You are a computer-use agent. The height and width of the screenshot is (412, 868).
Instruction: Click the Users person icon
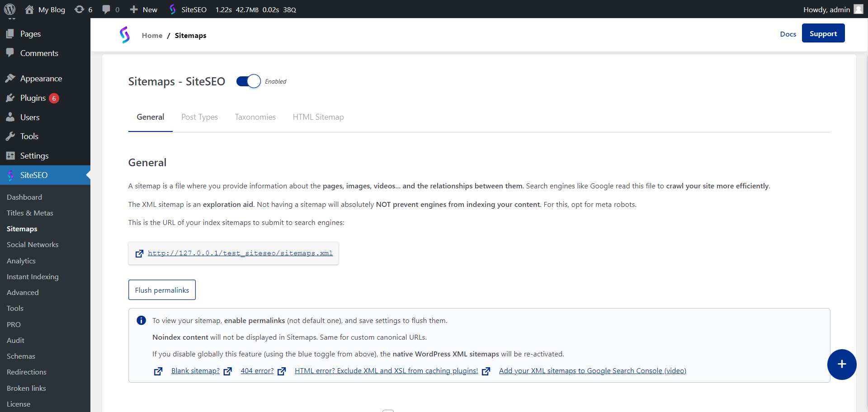10,117
